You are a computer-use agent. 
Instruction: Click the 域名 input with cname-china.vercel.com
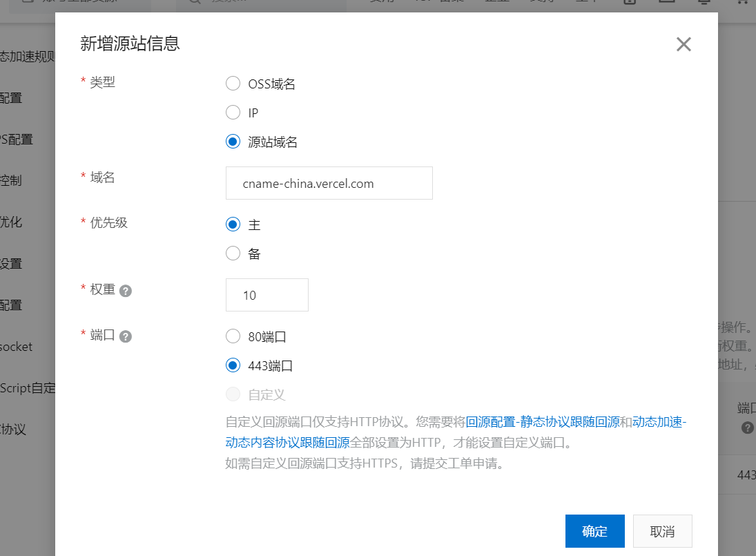329,183
